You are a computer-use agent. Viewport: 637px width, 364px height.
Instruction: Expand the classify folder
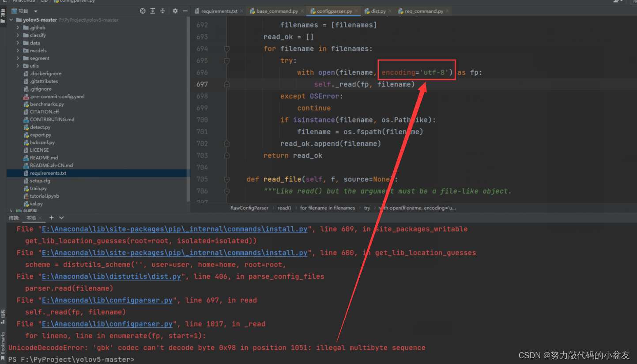(18, 35)
